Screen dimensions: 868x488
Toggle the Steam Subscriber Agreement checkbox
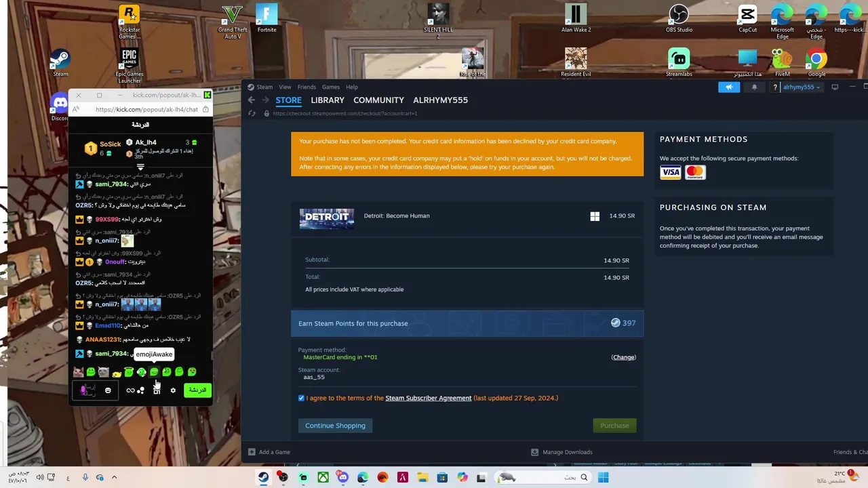(301, 398)
